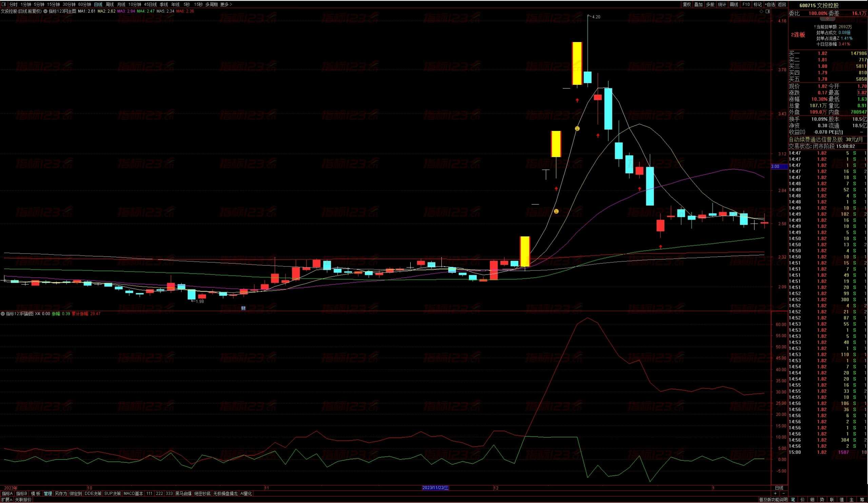Image resolution: width=868 pixels, height=503 pixels.
Task: Click the diamond icon above the price axis
Action: pyautogui.click(x=761, y=12)
